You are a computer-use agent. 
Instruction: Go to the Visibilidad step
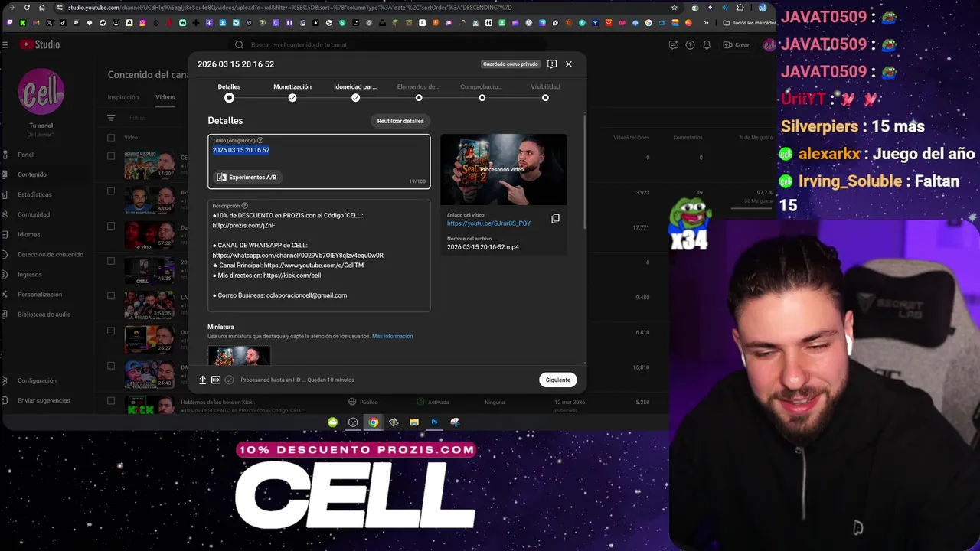click(x=545, y=93)
